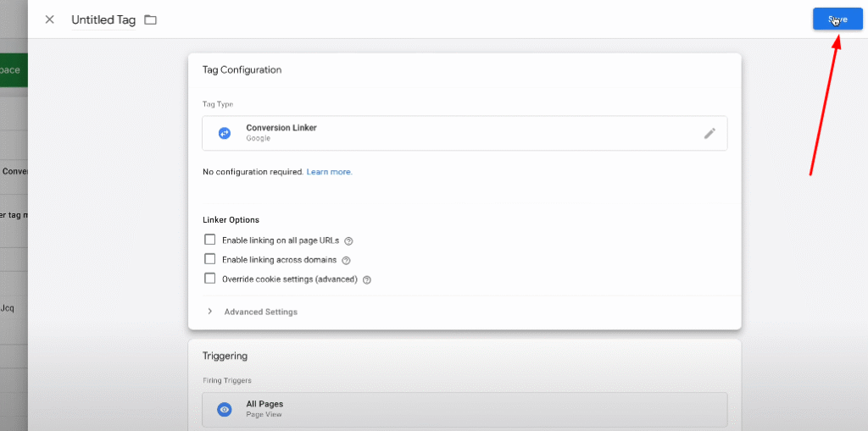Click the Triggering section heading

point(225,356)
